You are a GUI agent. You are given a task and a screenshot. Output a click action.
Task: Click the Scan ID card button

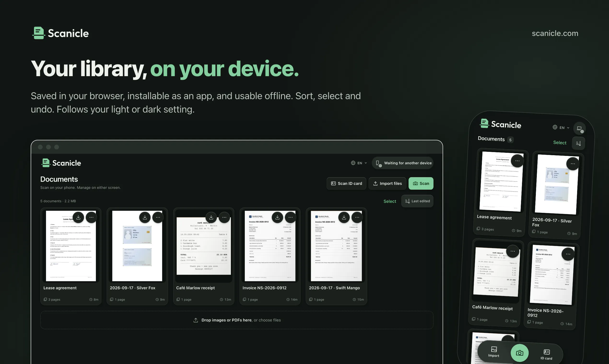(346, 183)
